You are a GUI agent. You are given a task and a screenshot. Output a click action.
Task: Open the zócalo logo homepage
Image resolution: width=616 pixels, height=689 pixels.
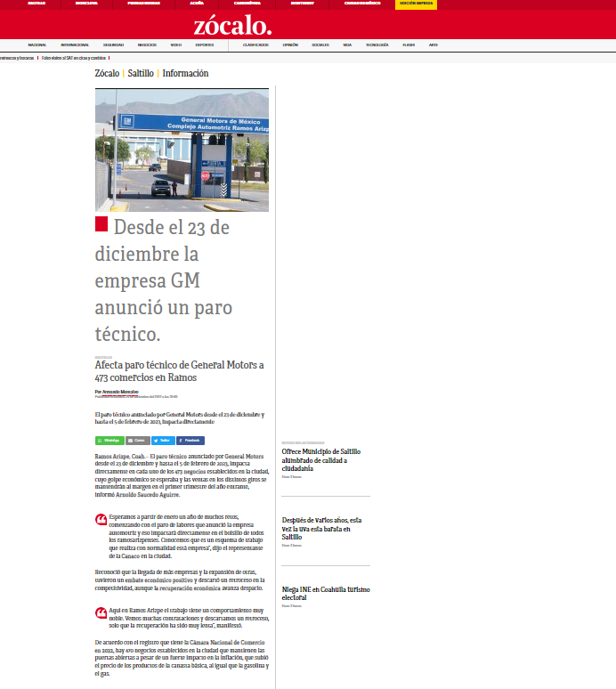tap(232, 25)
